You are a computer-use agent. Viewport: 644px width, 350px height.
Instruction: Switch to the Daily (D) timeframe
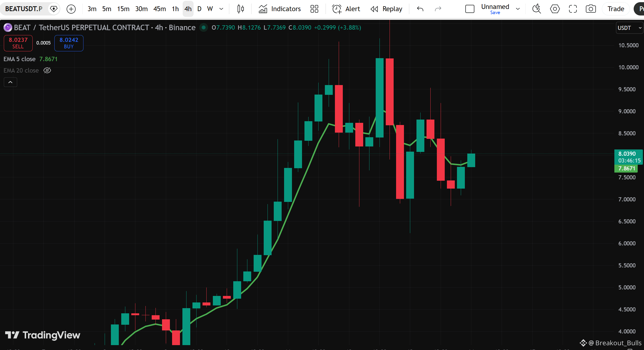(199, 9)
